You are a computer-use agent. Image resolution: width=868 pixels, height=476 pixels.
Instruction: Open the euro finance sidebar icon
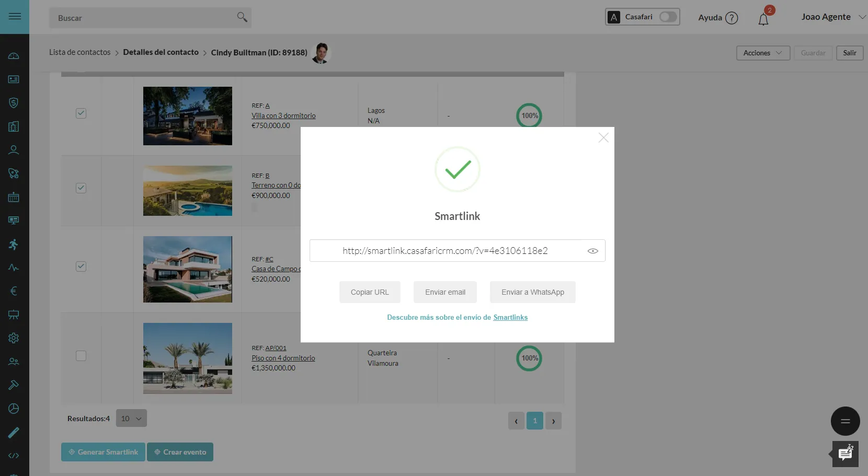(x=14, y=291)
